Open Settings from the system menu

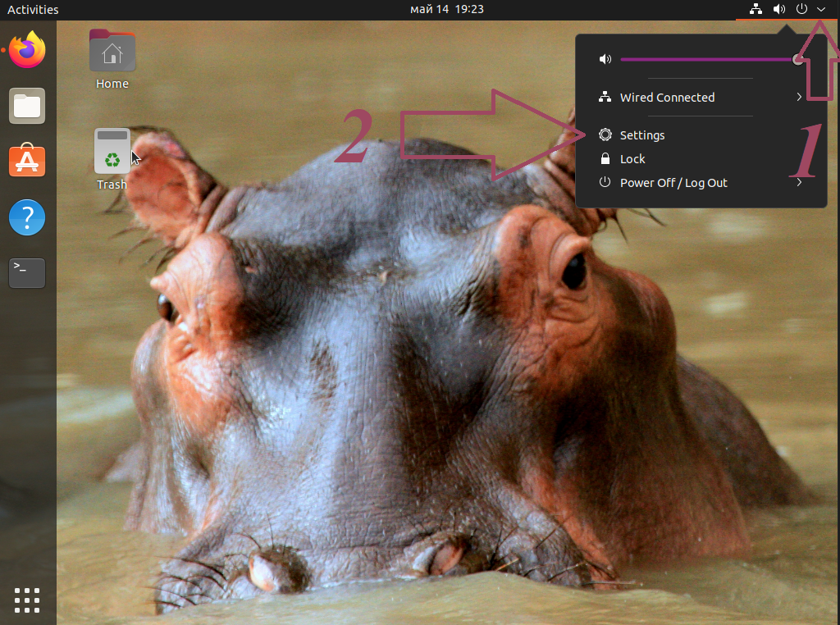pos(641,135)
